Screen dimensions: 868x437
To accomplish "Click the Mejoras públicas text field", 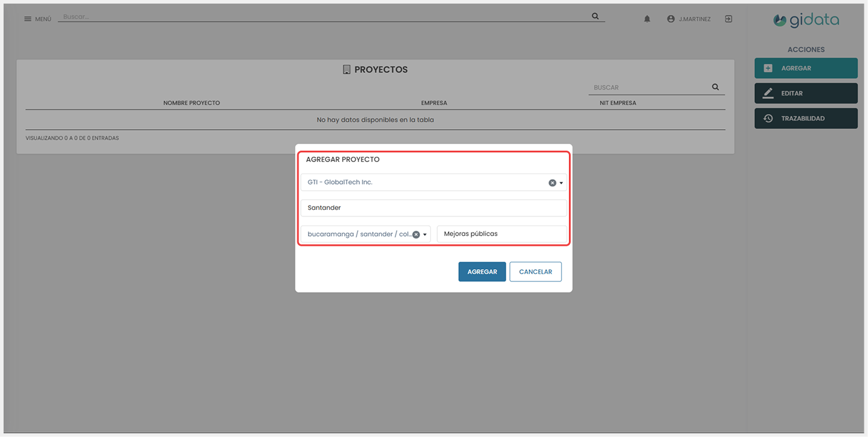I will point(501,234).
